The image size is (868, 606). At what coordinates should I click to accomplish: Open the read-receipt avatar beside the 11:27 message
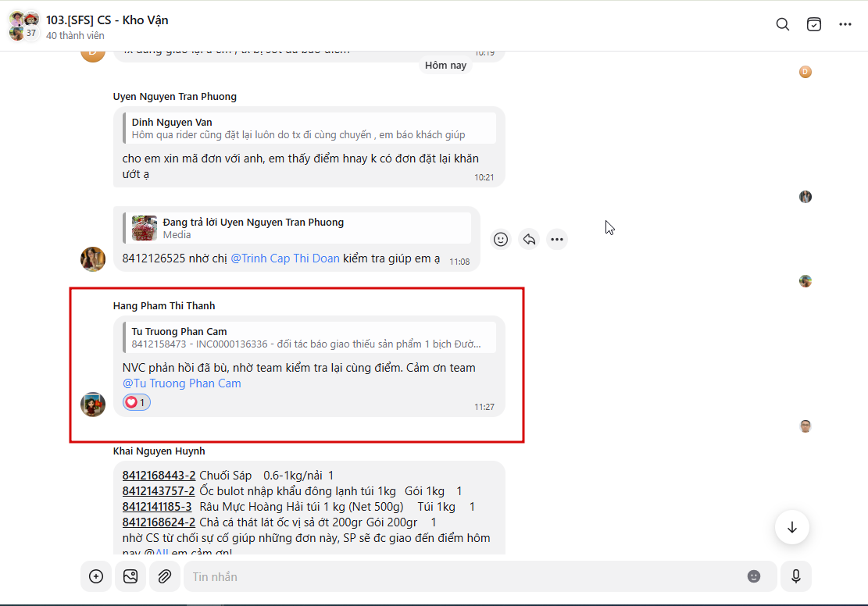(x=805, y=426)
